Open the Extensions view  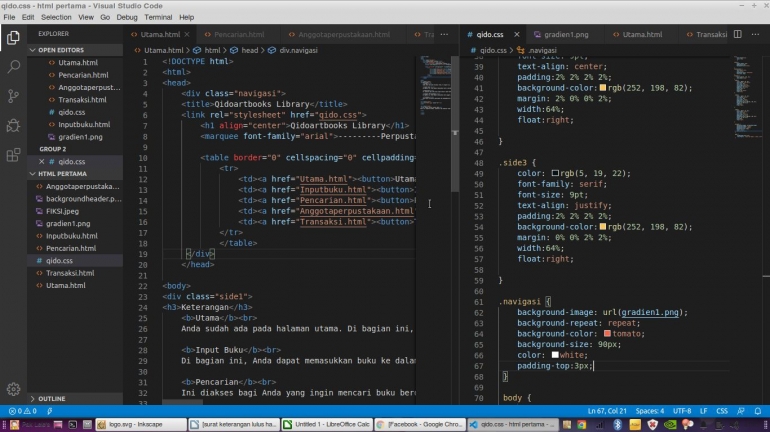pyautogui.click(x=13, y=155)
